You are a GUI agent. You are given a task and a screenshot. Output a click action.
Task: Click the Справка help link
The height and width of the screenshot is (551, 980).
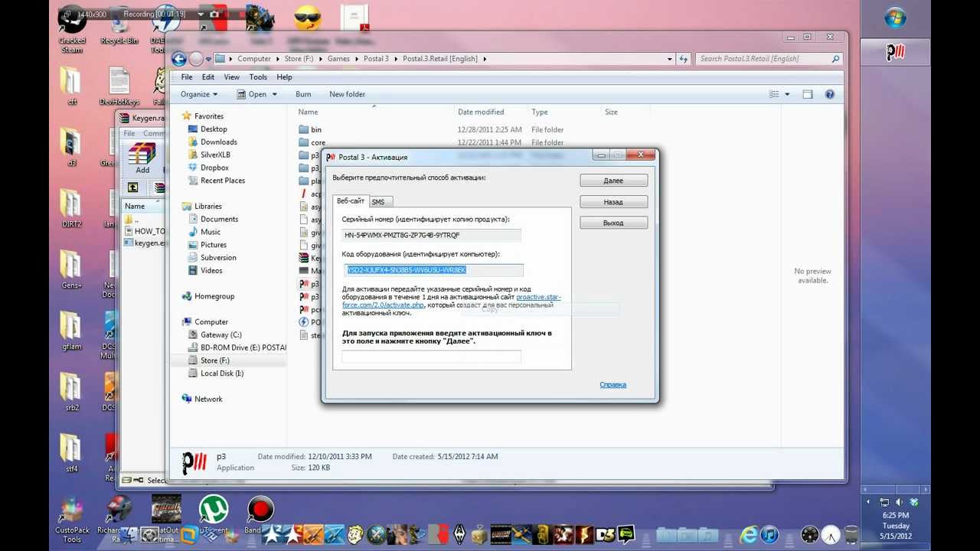612,384
